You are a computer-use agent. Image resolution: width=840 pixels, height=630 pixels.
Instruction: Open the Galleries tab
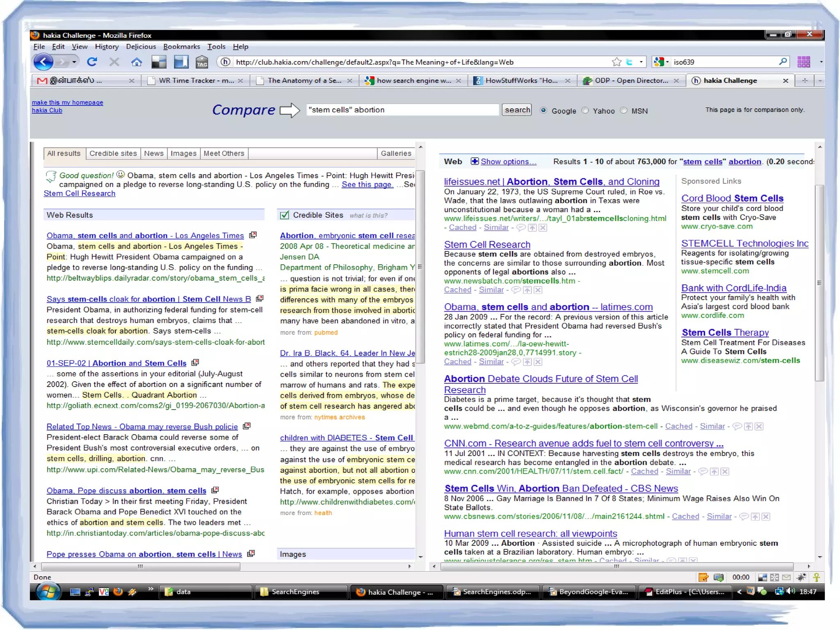[396, 153]
